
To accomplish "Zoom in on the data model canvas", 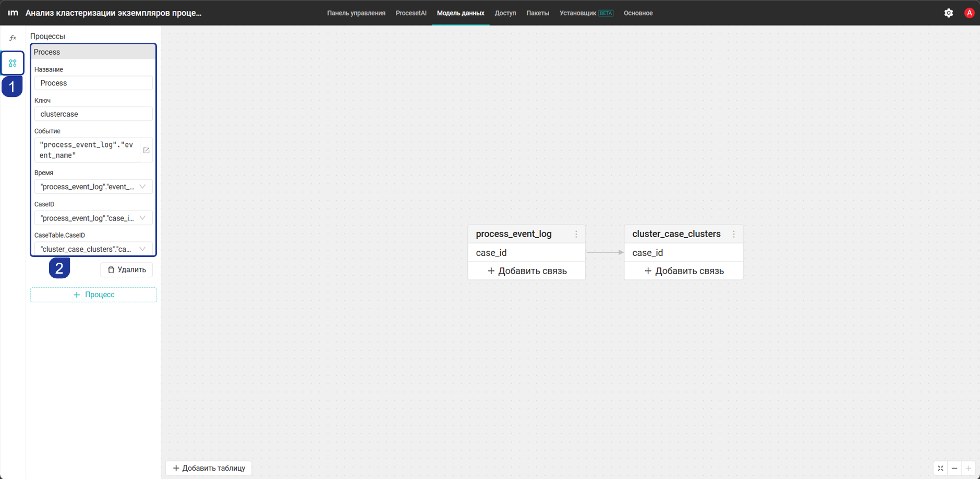I will click(969, 468).
